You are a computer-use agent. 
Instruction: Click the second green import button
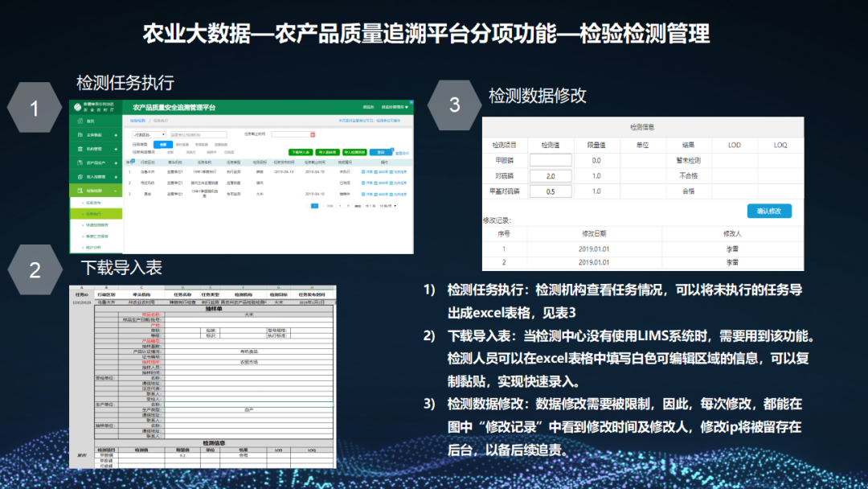pos(328,152)
